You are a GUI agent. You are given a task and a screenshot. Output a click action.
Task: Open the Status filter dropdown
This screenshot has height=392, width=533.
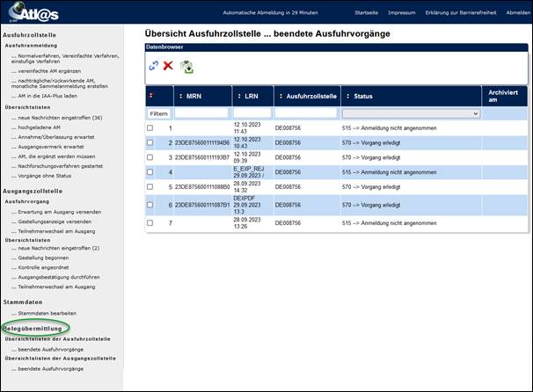(410, 113)
